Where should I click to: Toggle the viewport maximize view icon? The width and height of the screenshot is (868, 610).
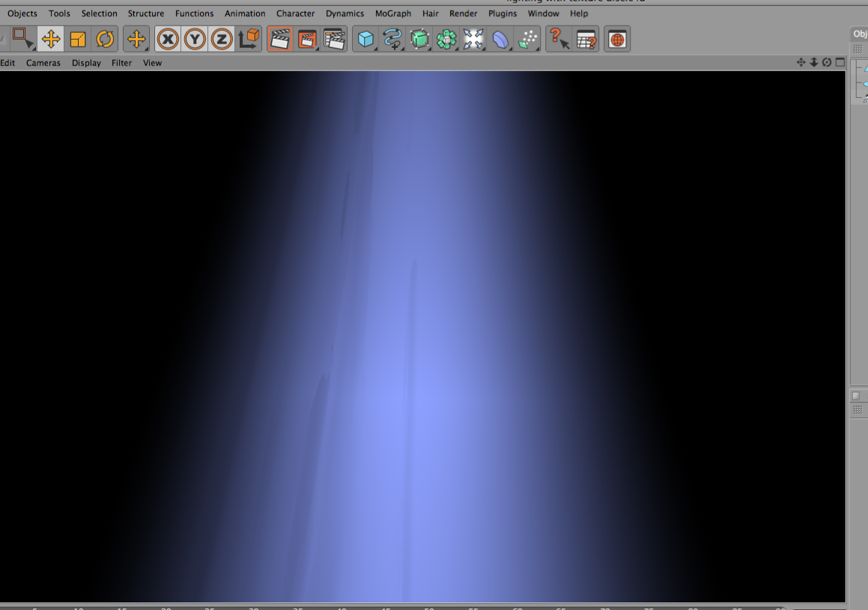pyautogui.click(x=840, y=62)
